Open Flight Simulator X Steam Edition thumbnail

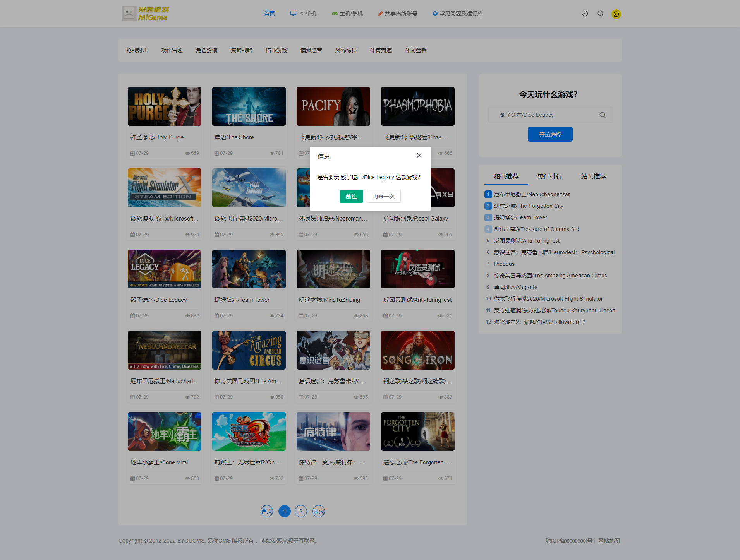[x=165, y=188]
